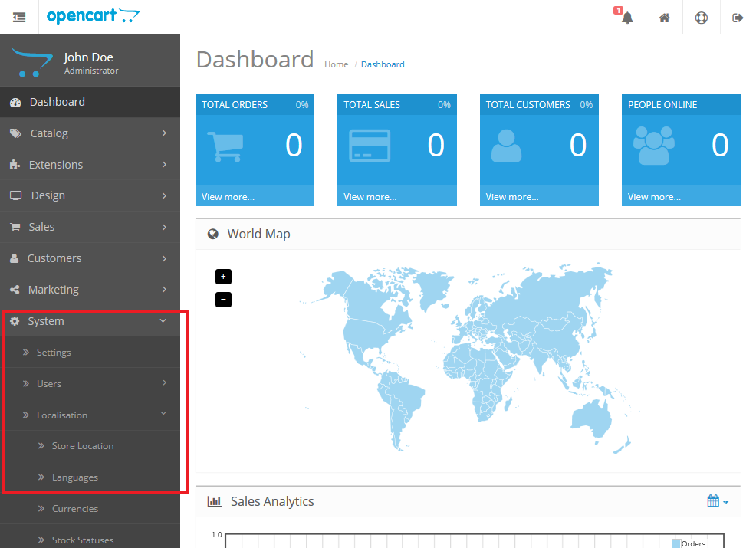Expand the Users submenu

coord(90,384)
